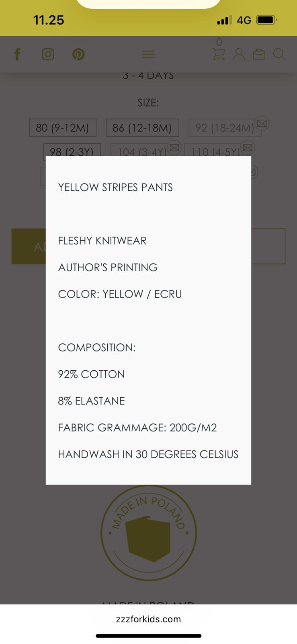Click the briefcase icon in header
This screenshot has width=297, height=644.
coord(259,54)
